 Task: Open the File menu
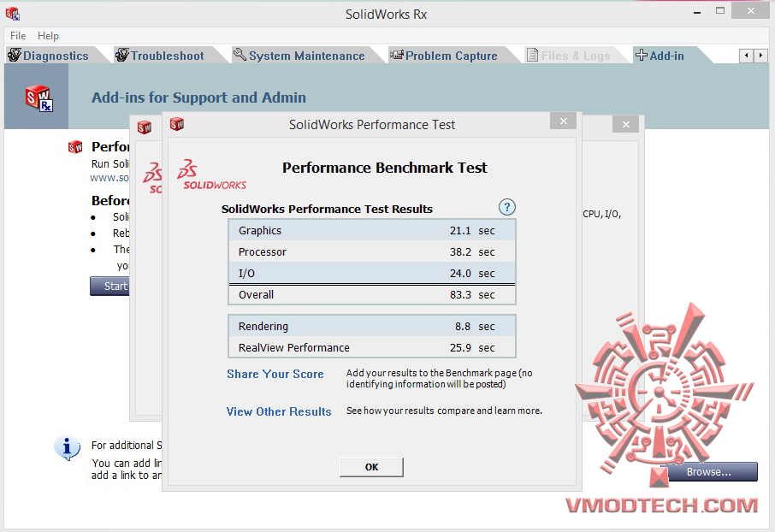point(18,36)
